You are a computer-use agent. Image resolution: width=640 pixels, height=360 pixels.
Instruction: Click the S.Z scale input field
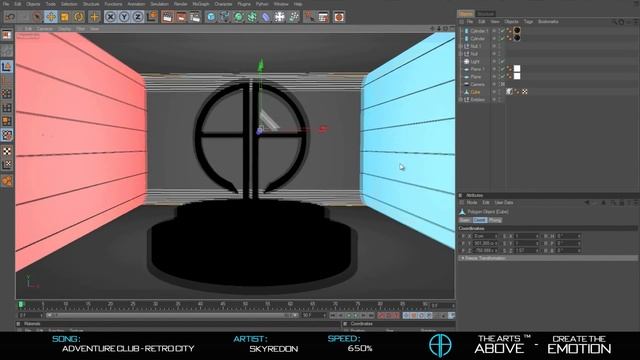(x=526, y=250)
